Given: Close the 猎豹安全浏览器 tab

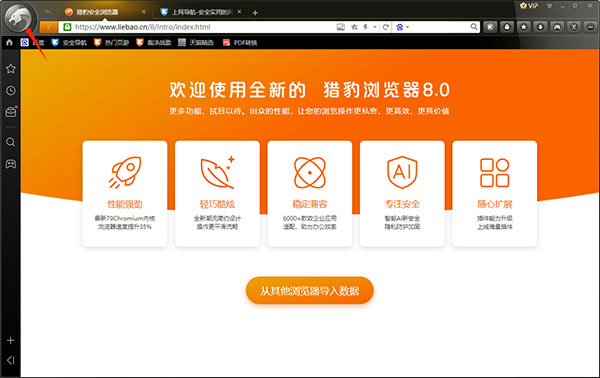Looking at the screenshot, I should click(x=144, y=12).
